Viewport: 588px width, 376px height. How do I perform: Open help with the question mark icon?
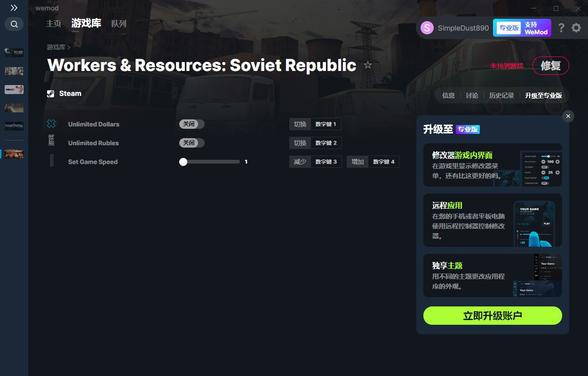click(x=561, y=28)
